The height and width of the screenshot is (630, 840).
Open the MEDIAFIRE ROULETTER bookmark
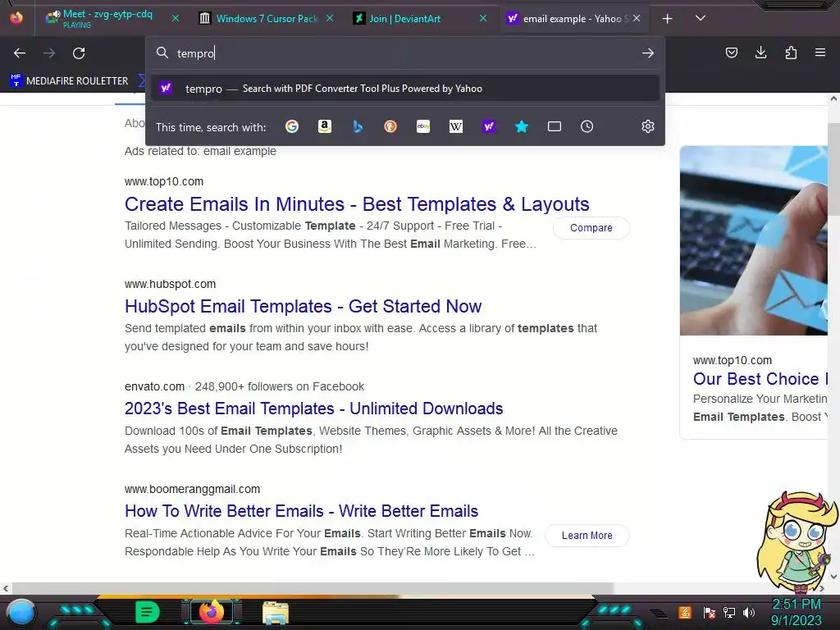(x=70, y=81)
